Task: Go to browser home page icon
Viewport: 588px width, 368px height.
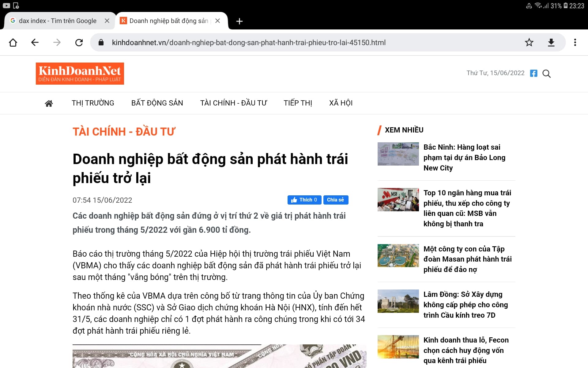Action: tap(13, 42)
